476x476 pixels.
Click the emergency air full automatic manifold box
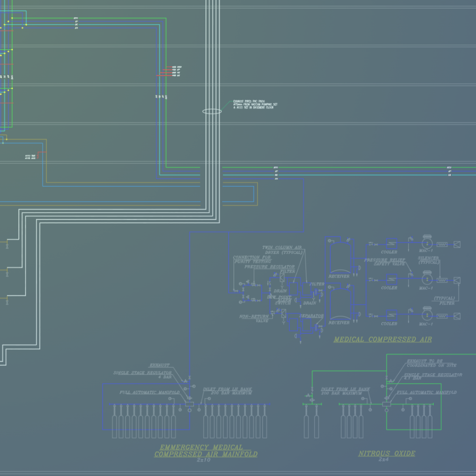(x=190, y=404)
